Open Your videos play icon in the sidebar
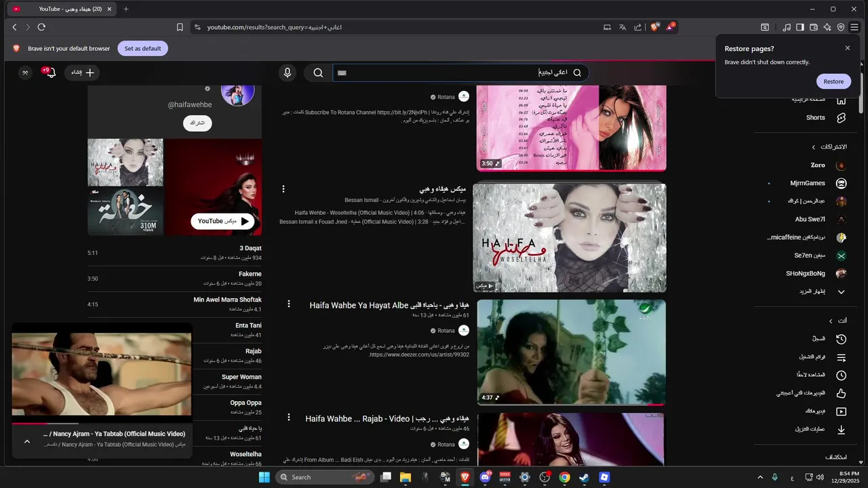868x488 pixels. click(x=841, y=411)
